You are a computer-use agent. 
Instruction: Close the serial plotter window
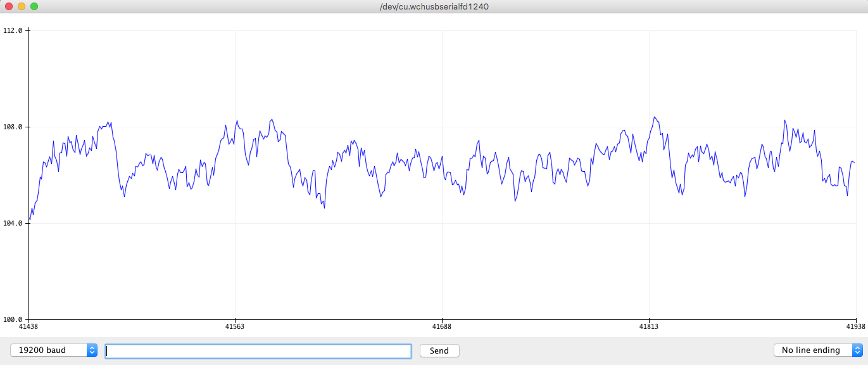click(9, 6)
